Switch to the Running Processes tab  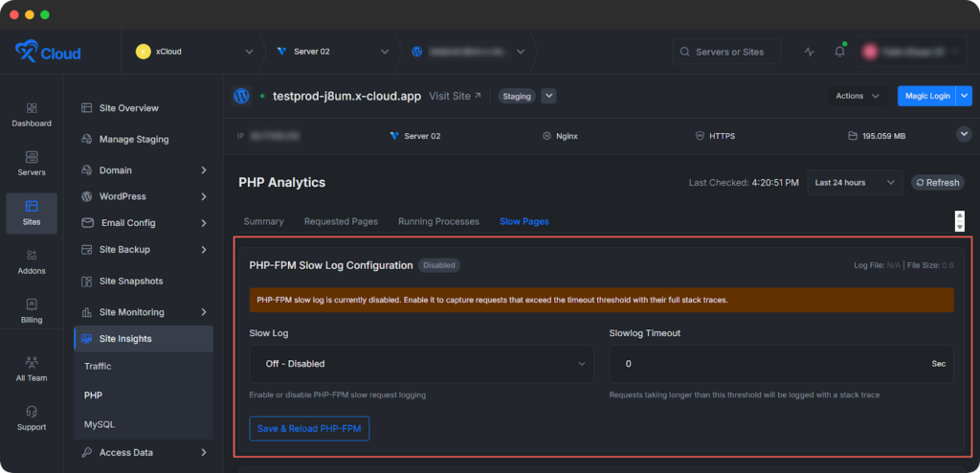click(x=438, y=221)
